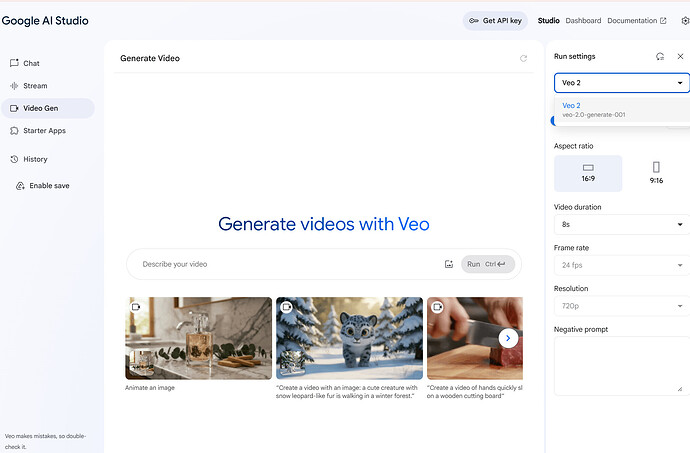Close the Run settings panel

point(680,56)
